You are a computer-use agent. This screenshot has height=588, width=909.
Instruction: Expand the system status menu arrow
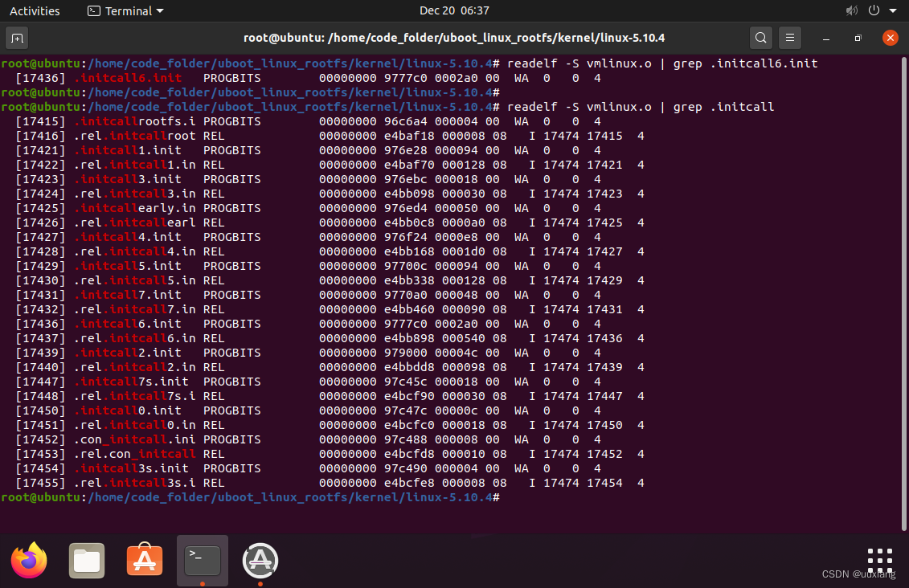893,10
